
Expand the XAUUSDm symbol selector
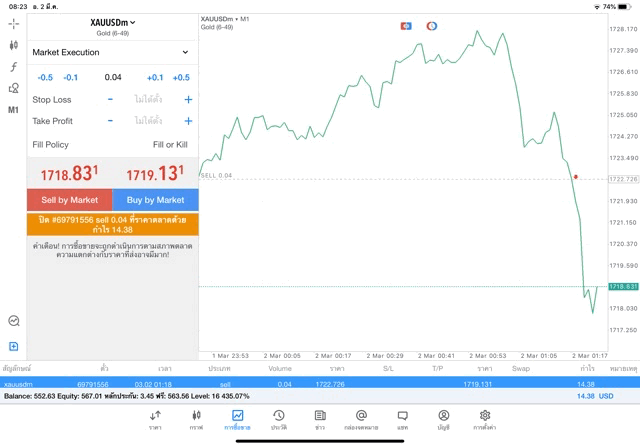click(x=113, y=23)
